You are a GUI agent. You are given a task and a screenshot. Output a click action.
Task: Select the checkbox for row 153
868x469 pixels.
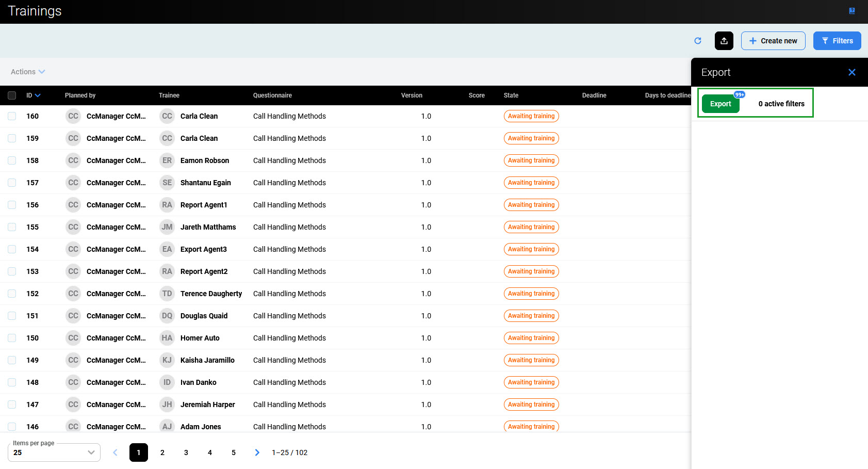12,271
